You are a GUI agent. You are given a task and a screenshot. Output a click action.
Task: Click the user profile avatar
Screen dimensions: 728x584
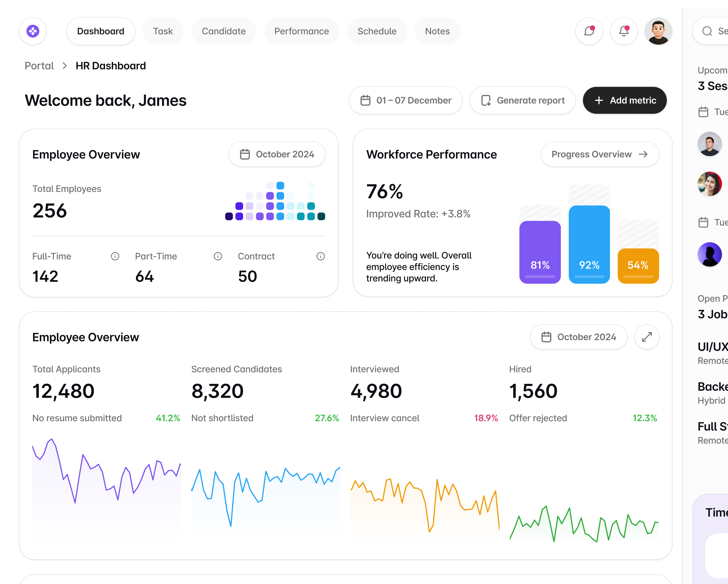coord(658,31)
